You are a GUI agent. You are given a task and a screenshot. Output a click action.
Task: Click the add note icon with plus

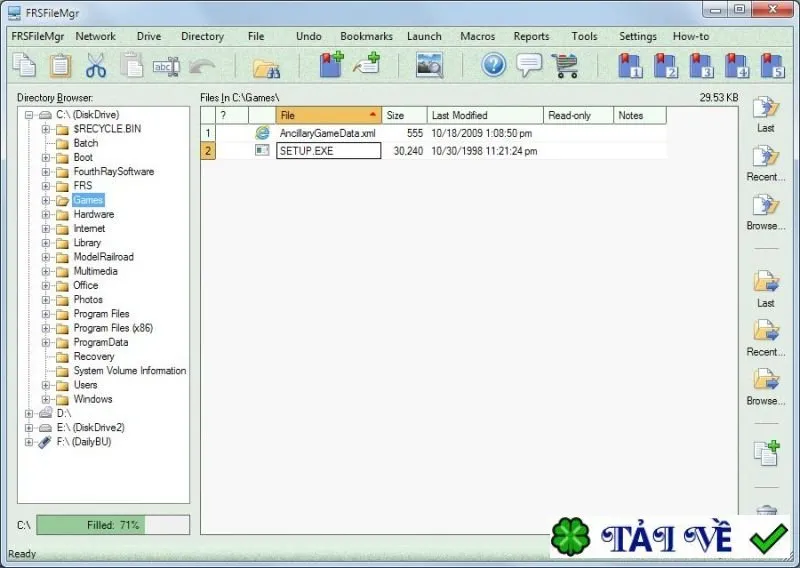pyautogui.click(x=367, y=65)
